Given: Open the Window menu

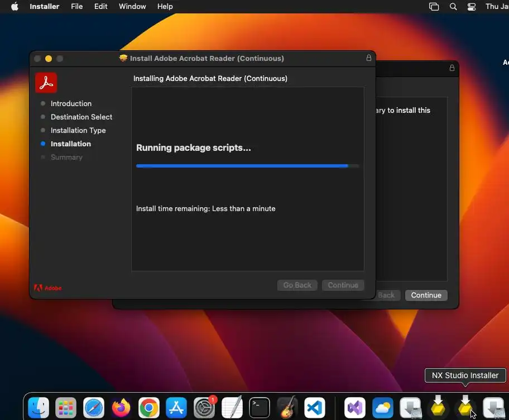Looking at the screenshot, I should click(132, 7).
